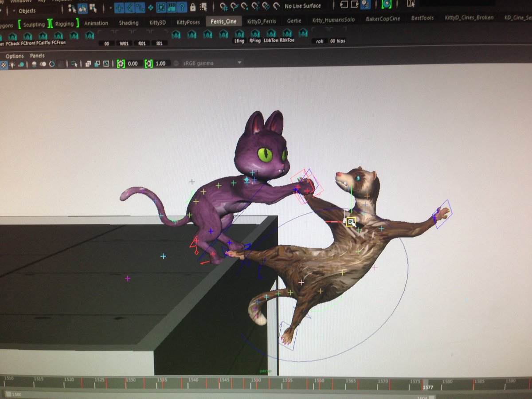Select by hierarchy mode icon
Screen dimensions: 532x399
[72, 8]
